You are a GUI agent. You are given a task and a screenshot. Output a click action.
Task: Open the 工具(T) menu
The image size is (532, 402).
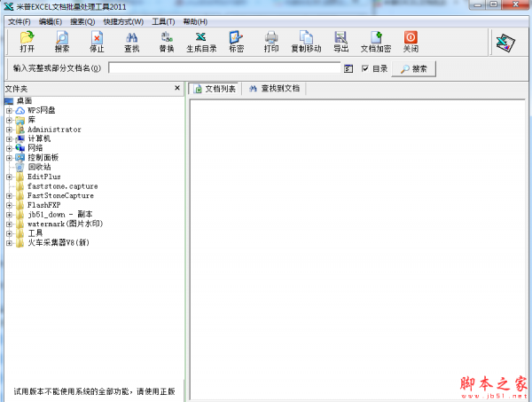point(163,21)
